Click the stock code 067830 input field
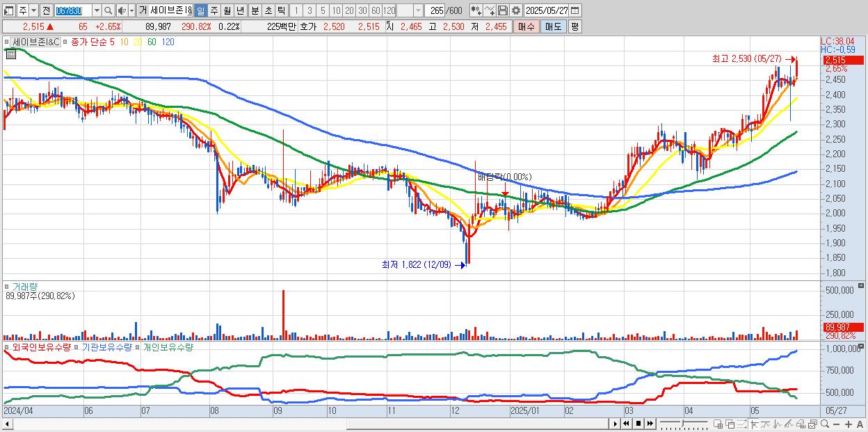 (74, 10)
